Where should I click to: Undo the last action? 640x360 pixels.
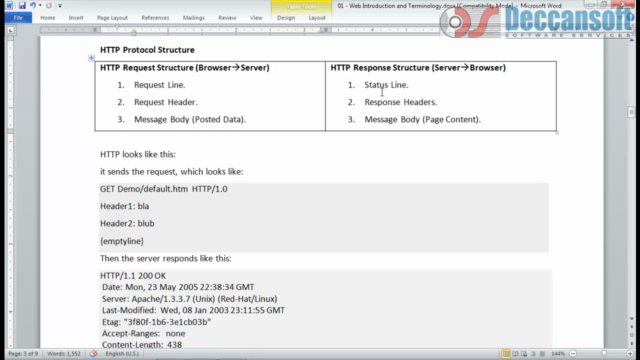tap(33, 5)
